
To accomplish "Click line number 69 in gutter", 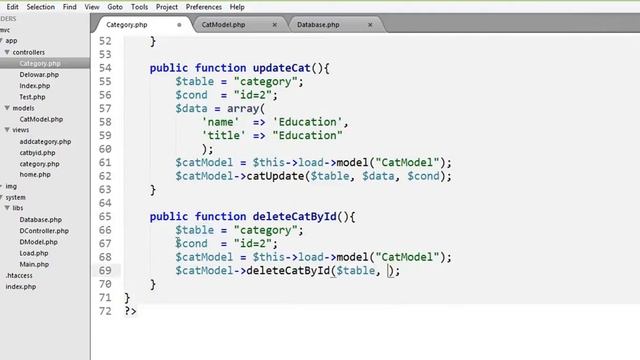I will (105, 271).
